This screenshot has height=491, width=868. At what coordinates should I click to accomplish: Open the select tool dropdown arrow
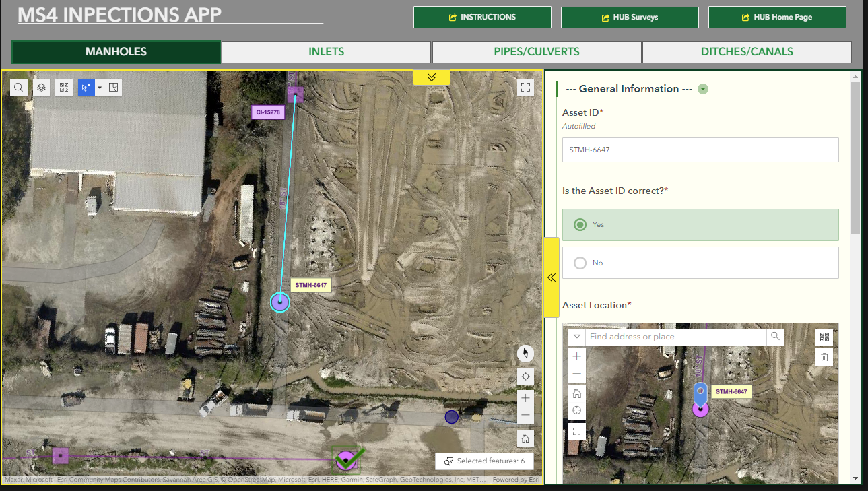click(x=99, y=87)
